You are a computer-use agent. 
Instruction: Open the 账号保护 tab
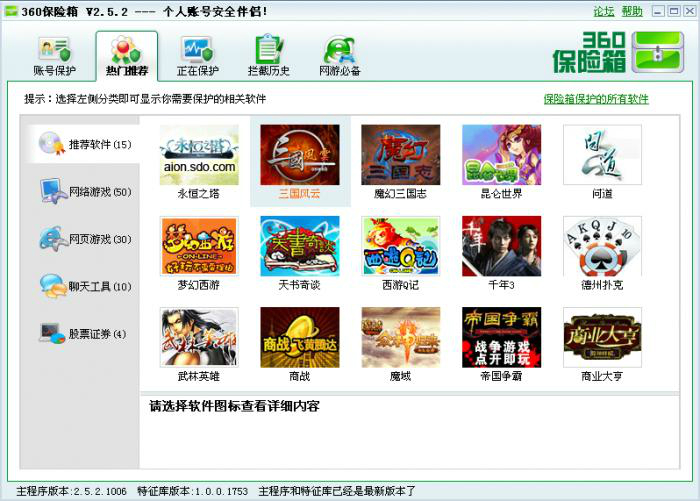click(54, 57)
